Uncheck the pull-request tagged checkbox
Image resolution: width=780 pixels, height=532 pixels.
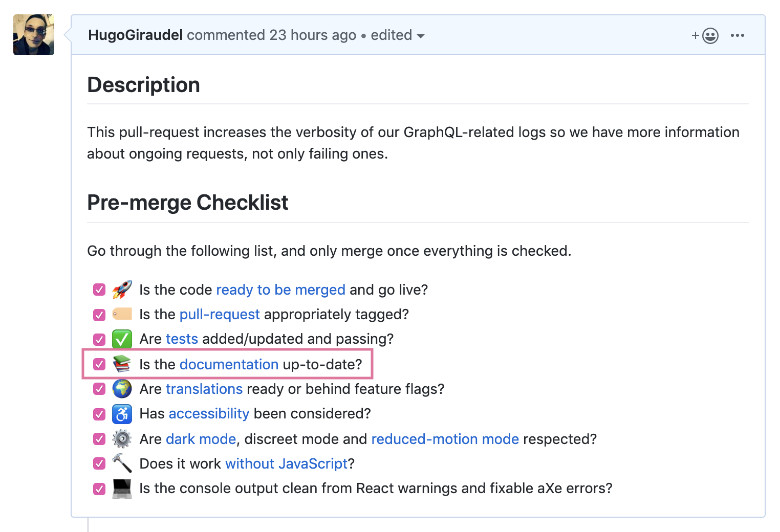pos(99,315)
